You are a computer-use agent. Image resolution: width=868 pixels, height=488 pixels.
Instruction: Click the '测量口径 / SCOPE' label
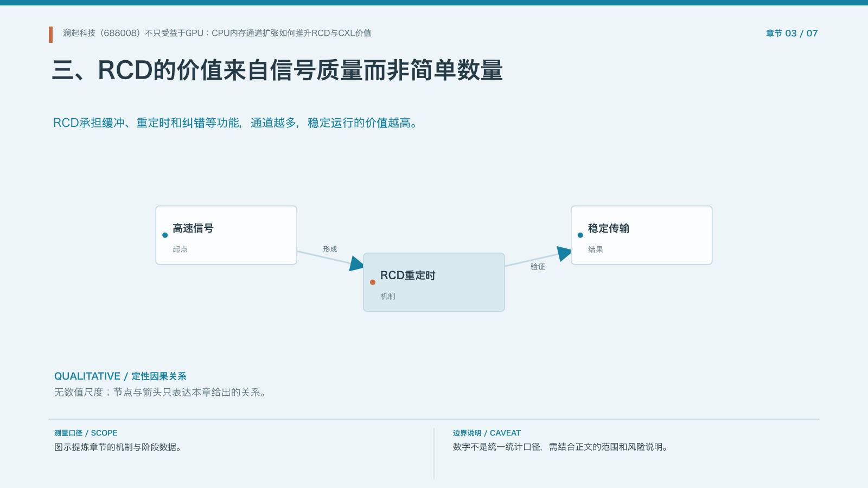(x=86, y=433)
